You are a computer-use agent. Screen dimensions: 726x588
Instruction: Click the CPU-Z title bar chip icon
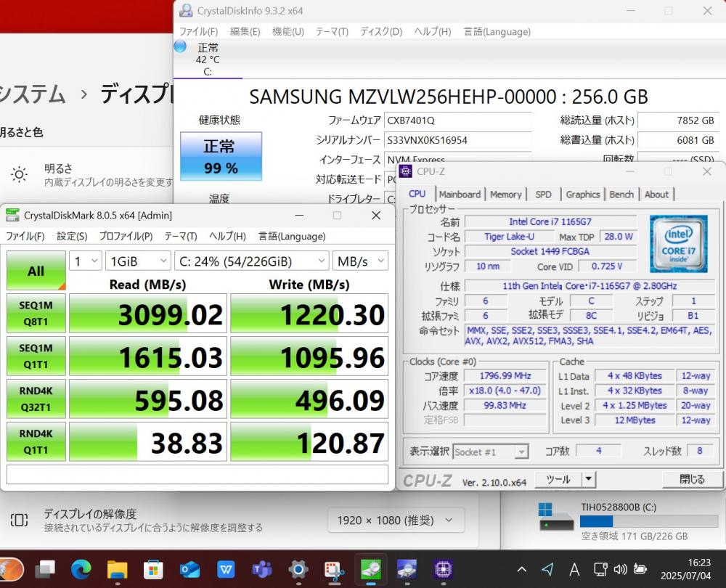[x=406, y=171]
